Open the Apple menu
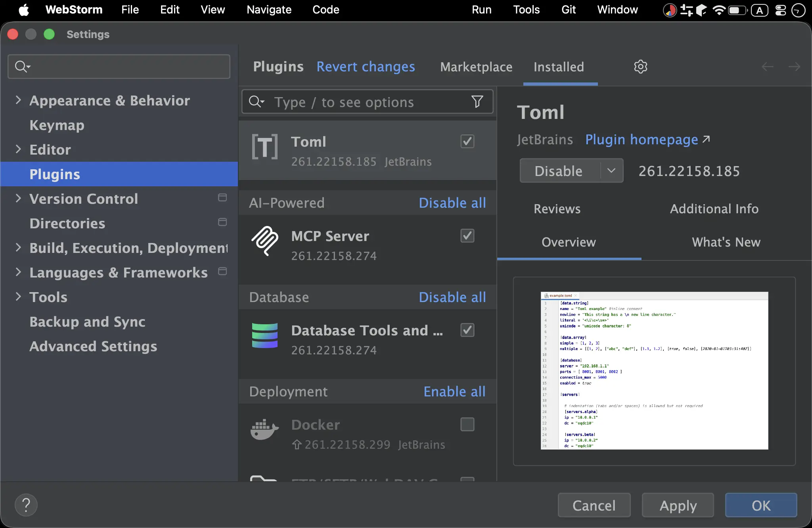This screenshot has height=528, width=812. [x=24, y=10]
